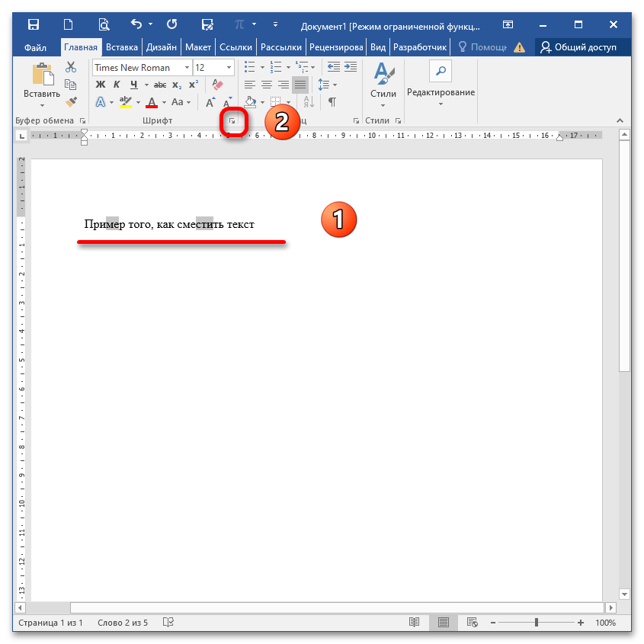Click the Undo arrow icon
The width and height of the screenshot is (644, 644).
[x=136, y=24]
